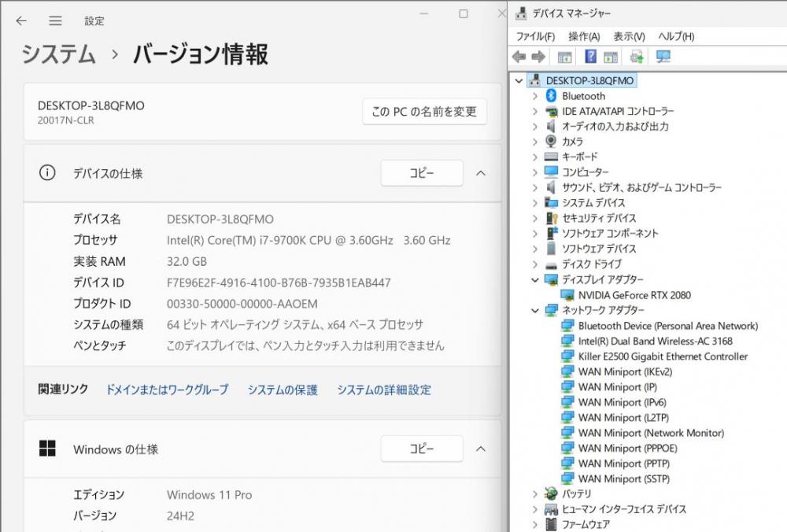Expand the IDE ATA/ATAPI コントローラー node
This screenshot has height=532, width=787.
click(x=535, y=111)
